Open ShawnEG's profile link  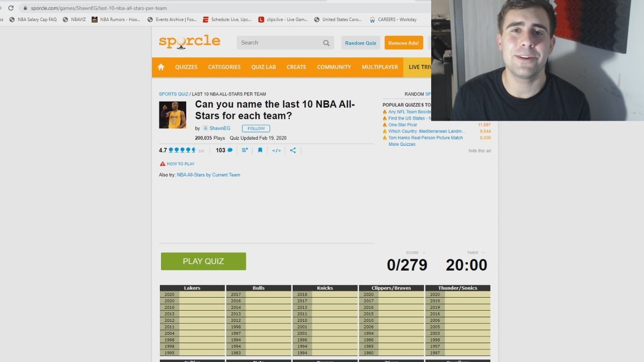point(220,129)
